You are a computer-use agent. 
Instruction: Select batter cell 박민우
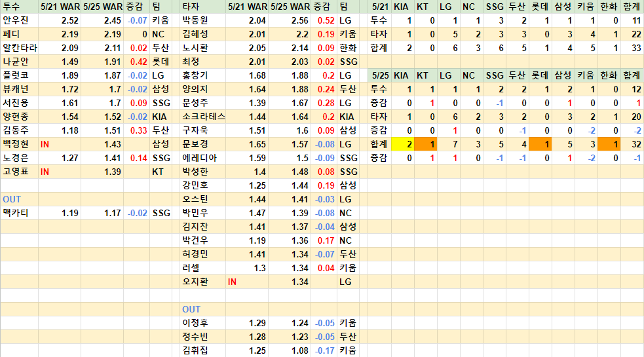203,213
